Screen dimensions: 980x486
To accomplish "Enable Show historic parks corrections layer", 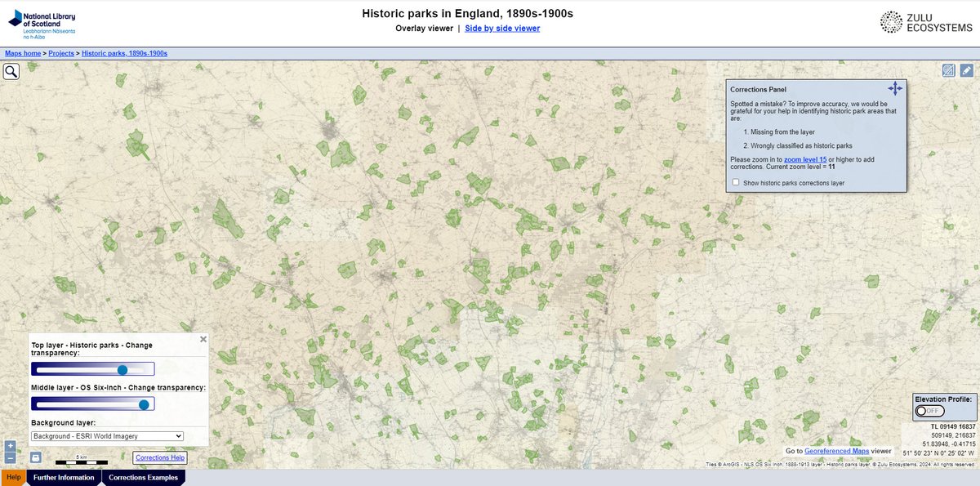I will point(736,182).
